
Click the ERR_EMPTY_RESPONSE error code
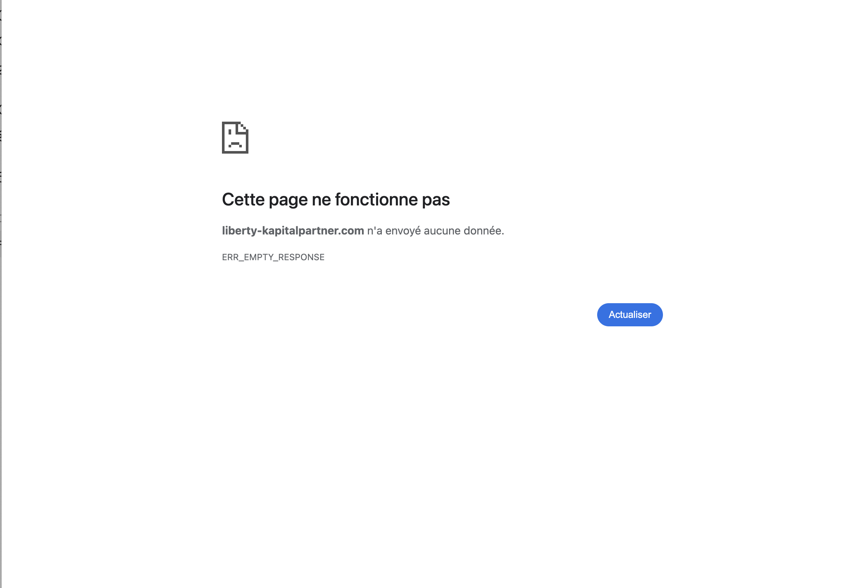[273, 257]
